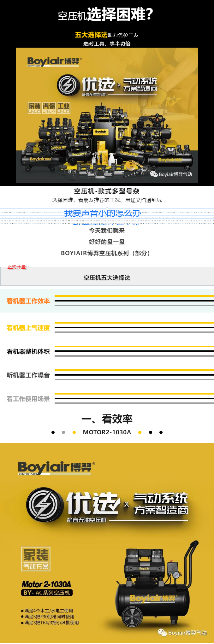Open the Motor 2-1030A product image

107,543
